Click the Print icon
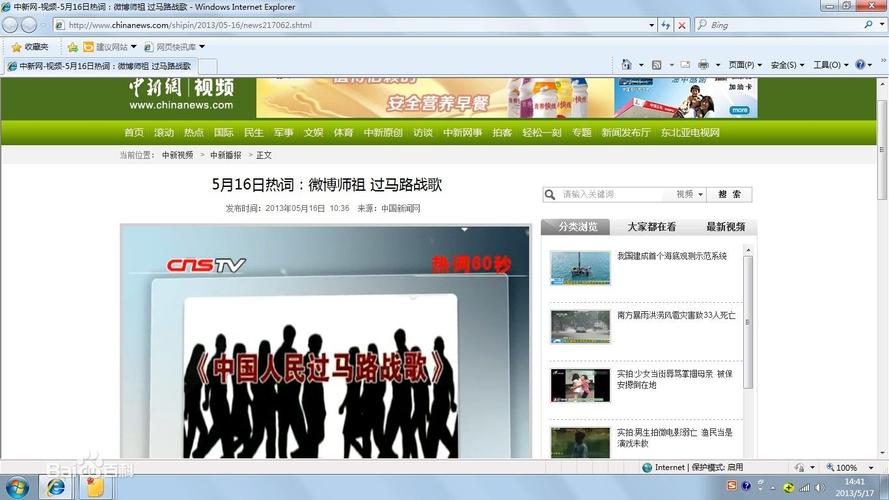This screenshot has width=889, height=500. tap(704, 65)
